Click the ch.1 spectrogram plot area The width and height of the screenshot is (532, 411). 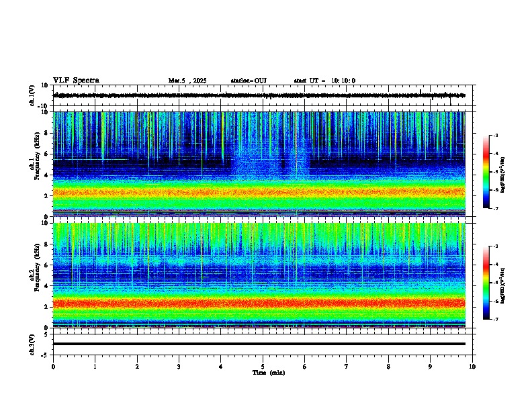(x=259, y=164)
